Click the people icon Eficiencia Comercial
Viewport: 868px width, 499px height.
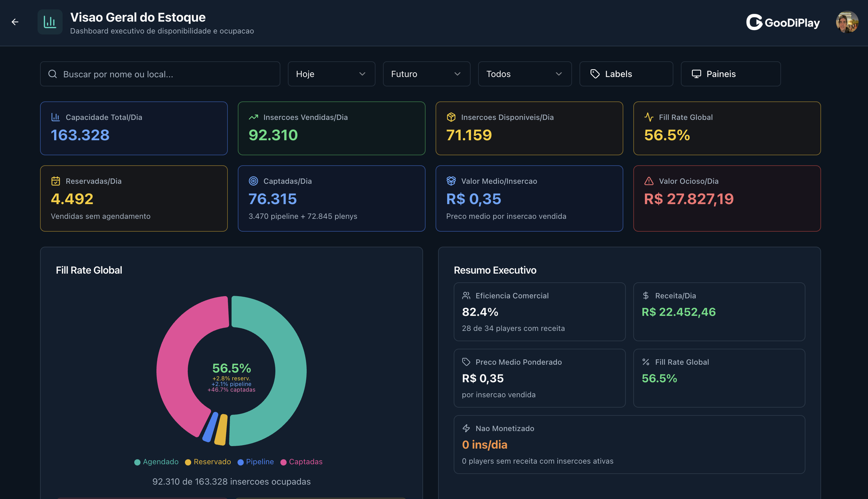tap(466, 296)
